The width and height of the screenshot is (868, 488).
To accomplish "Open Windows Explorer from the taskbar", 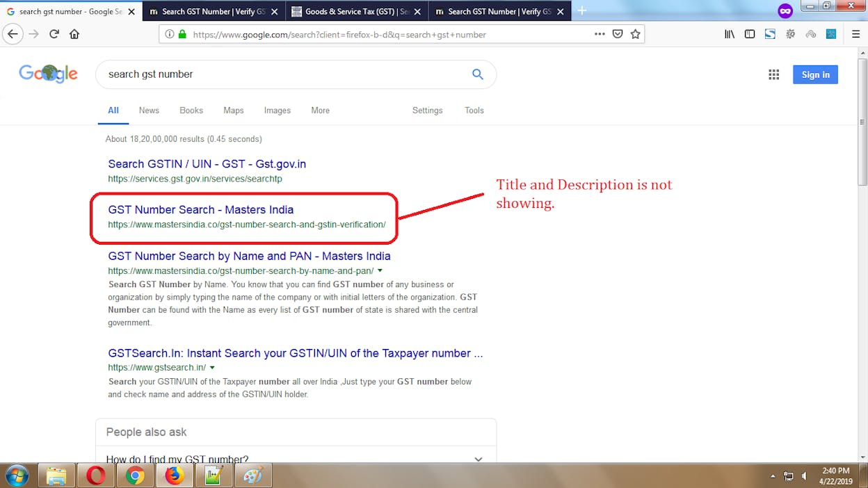I will pyautogui.click(x=56, y=475).
